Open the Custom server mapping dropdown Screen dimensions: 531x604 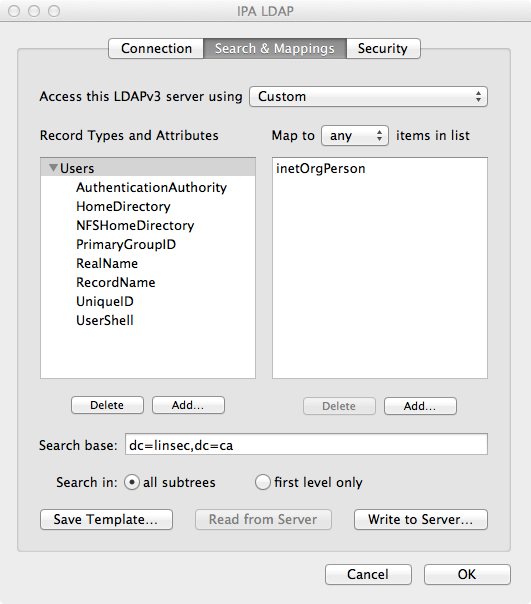(x=368, y=97)
